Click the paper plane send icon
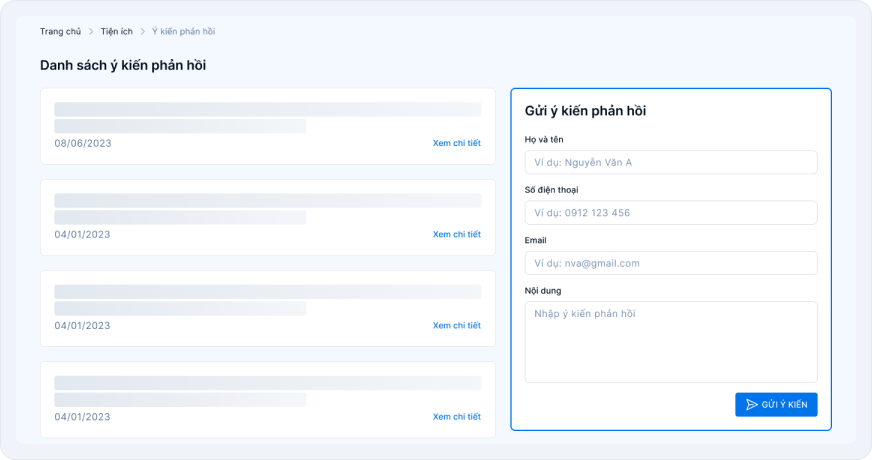Viewport: 872px width, 460px height. pyautogui.click(x=751, y=404)
